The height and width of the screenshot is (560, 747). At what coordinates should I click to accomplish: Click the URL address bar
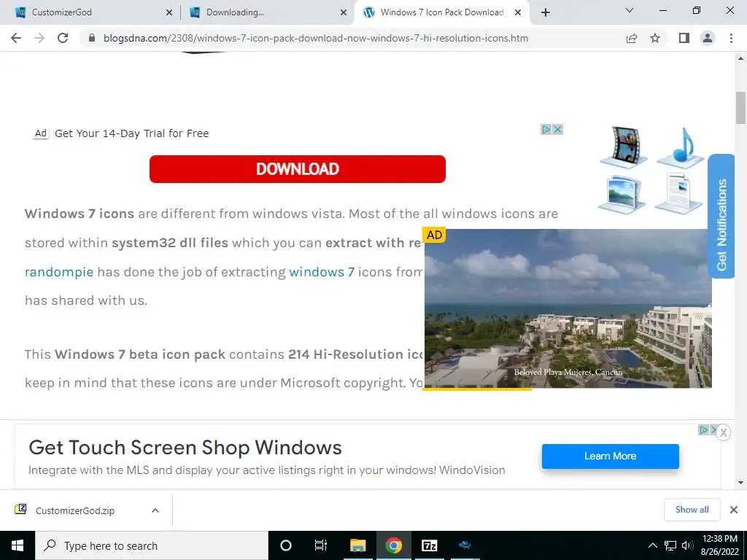pos(315,38)
